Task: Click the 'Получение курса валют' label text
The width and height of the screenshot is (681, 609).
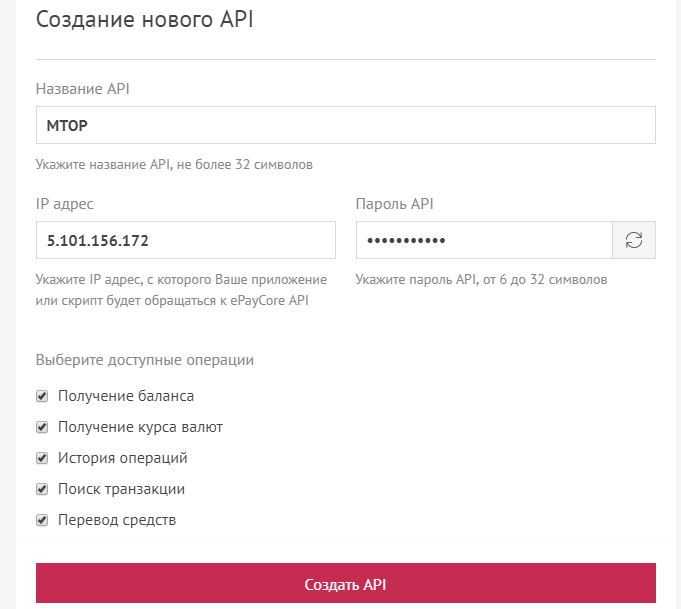Action: click(x=140, y=427)
